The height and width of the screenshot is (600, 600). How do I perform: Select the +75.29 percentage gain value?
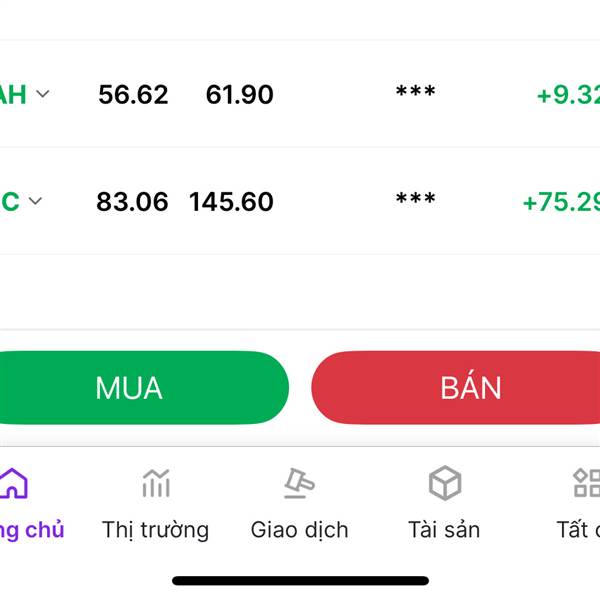pyautogui.click(x=561, y=202)
